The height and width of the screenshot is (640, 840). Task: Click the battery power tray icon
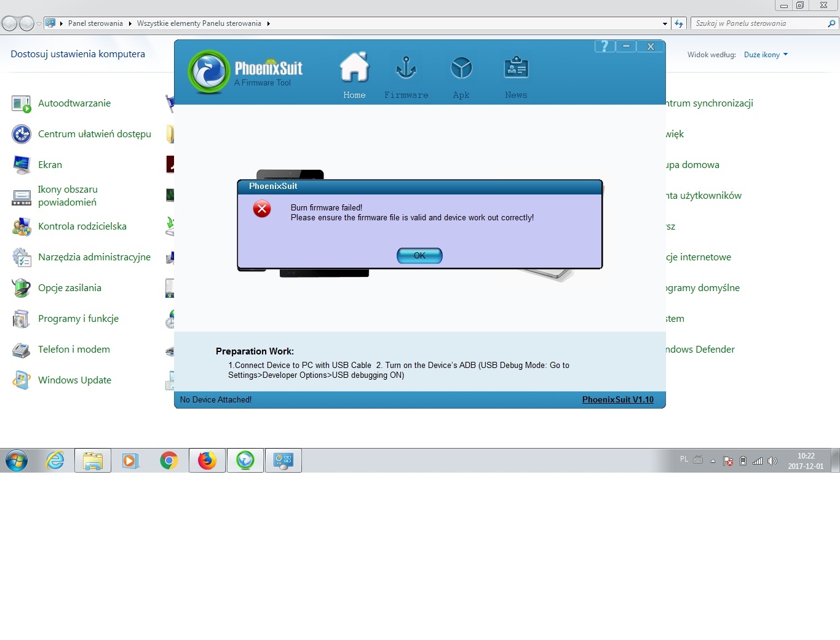[743, 461]
